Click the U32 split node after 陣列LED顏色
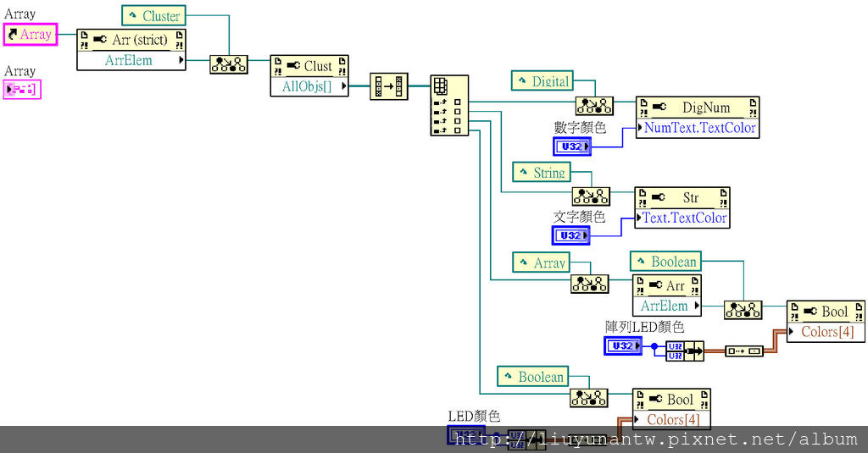The height and width of the screenshot is (453, 868). tap(685, 351)
